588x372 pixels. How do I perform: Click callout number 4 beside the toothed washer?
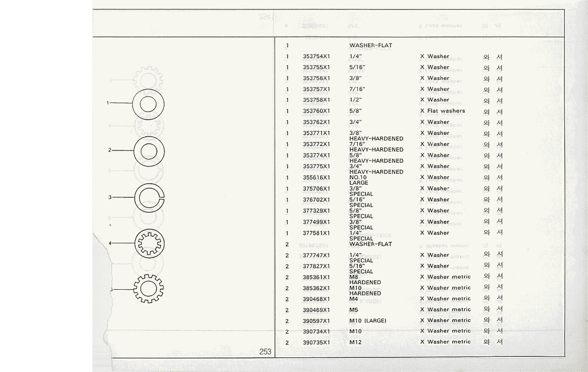point(110,243)
